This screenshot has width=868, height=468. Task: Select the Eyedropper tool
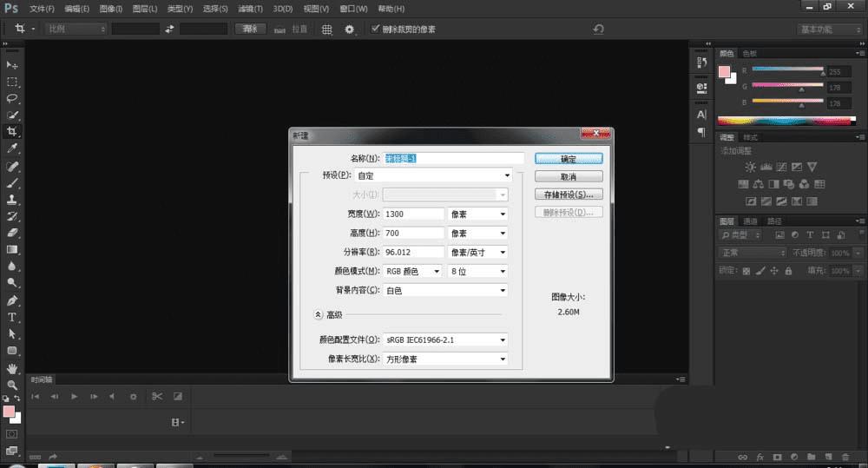(12, 149)
